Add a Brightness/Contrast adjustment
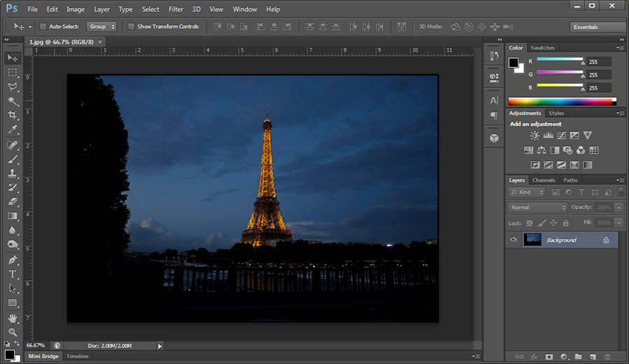Image resolution: width=629 pixels, height=364 pixels. tap(535, 136)
